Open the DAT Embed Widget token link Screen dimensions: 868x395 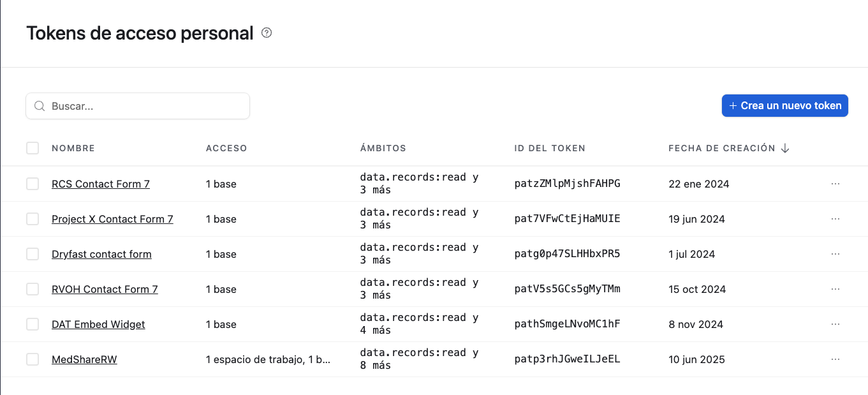click(x=98, y=324)
